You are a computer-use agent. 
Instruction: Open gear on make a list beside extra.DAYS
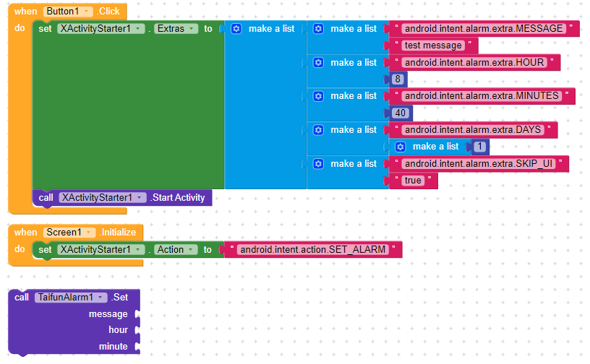pyautogui.click(x=318, y=130)
